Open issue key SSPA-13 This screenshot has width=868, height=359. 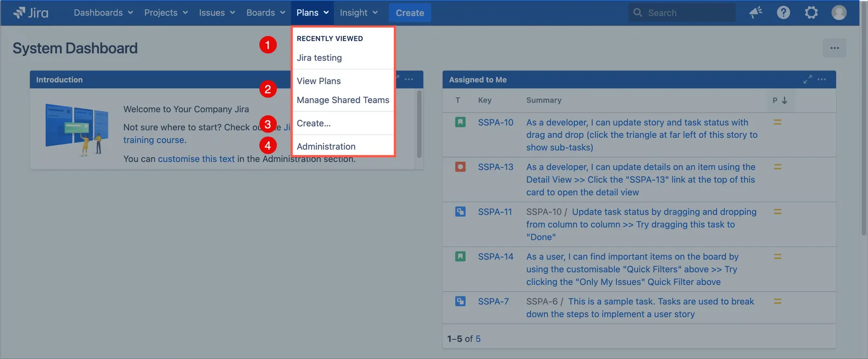pos(495,167)
